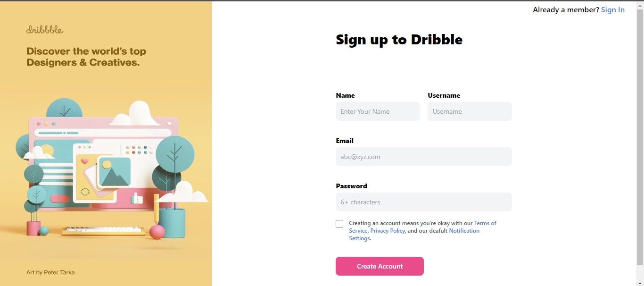This screenshot has height=286, width=644.
Task: Click the scrollbar up arrow
Action: click(640, 4)
